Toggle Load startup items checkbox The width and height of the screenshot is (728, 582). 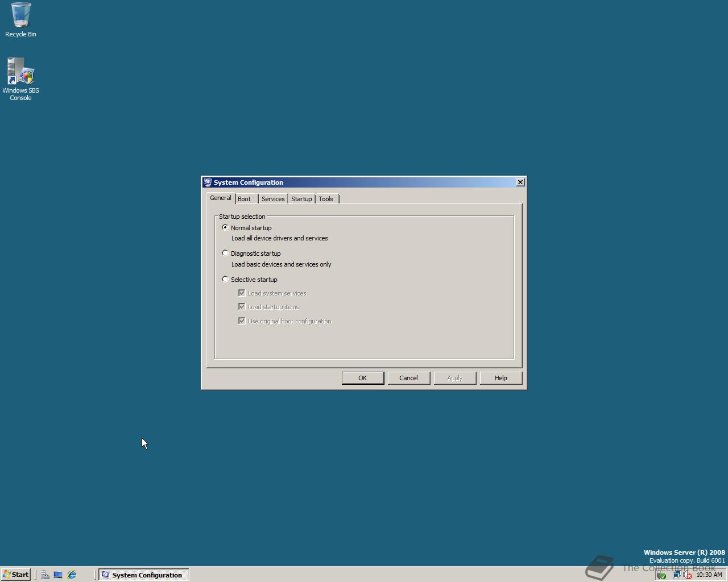[242, 307]
